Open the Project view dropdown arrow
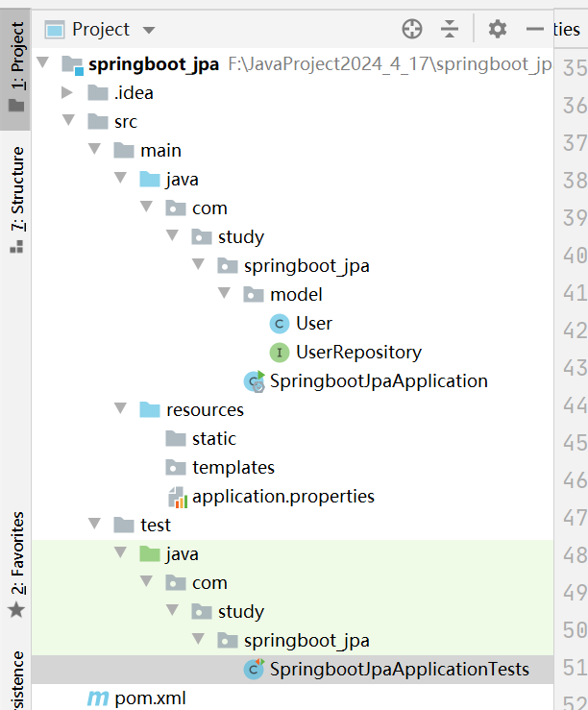Image resolution: width=588 pixels, height=710 pixels. click(149, 31)
